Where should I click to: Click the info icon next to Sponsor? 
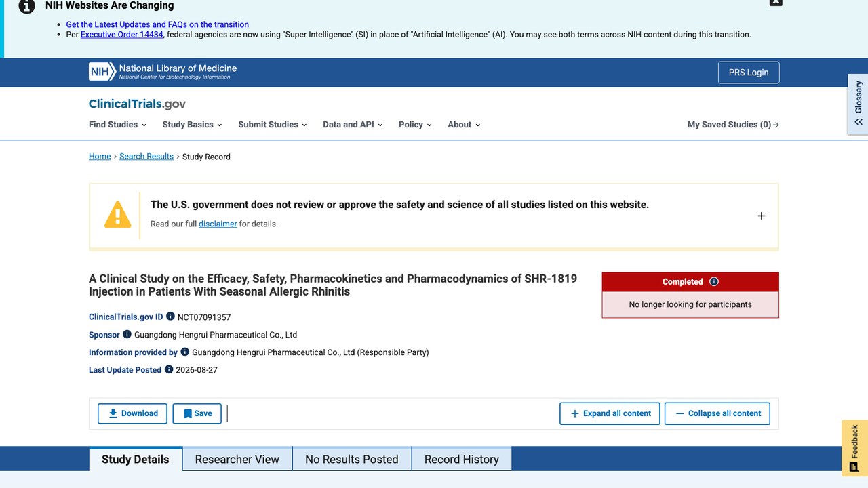pos(127,334)
